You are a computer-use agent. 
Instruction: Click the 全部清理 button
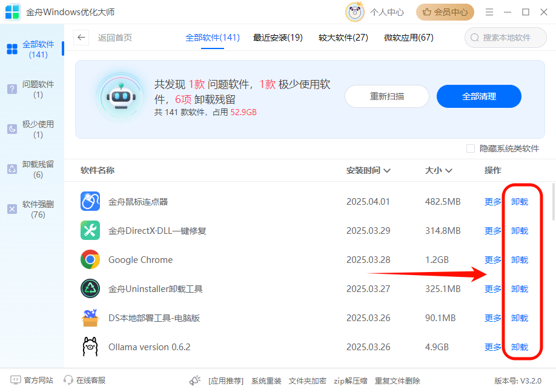478,96
